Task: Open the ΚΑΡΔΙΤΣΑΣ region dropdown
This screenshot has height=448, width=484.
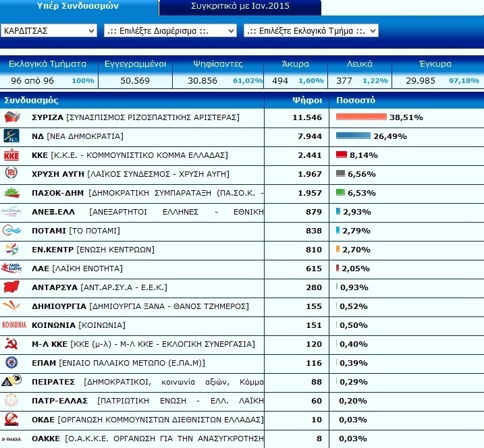Action: point(49,31)
